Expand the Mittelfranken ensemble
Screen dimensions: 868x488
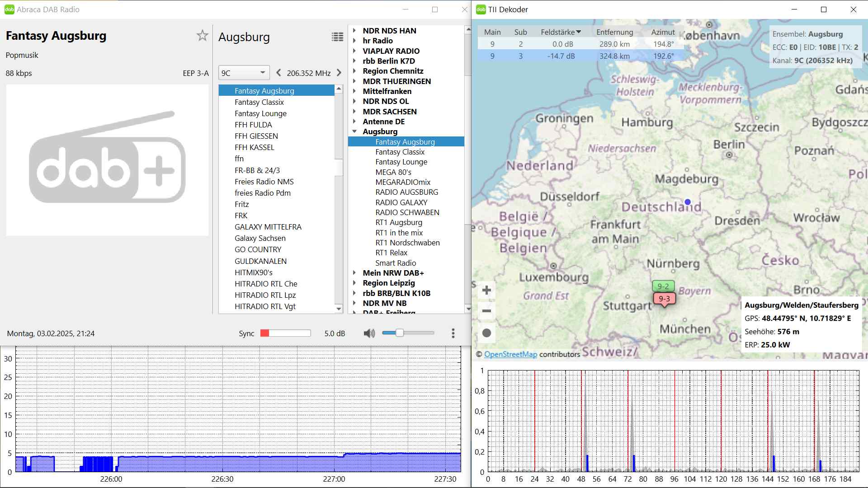[x=354, y=91]
